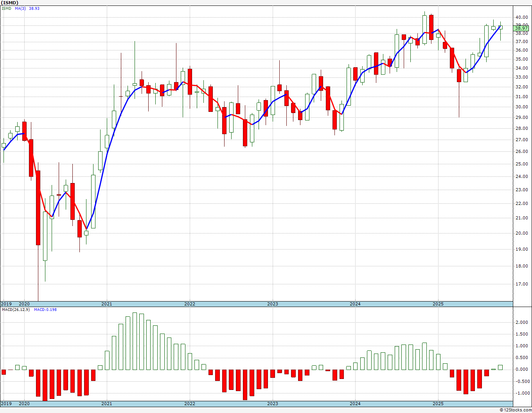Click the 25.00 price axis label

(521, 164)
